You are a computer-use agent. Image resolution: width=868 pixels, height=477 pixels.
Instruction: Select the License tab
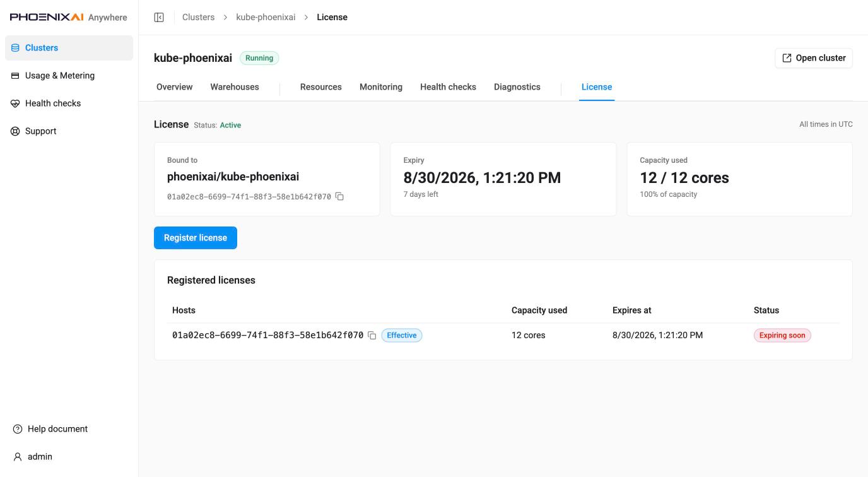click(x=597, y=87)
